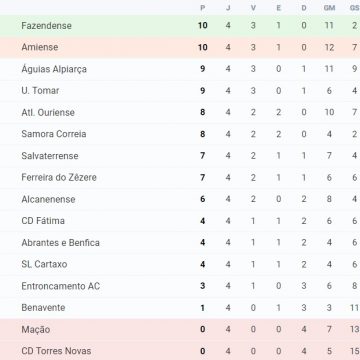This screenshot has width=360, height=360.
Task: Open the Benavente team row
Action: (180, 307)
